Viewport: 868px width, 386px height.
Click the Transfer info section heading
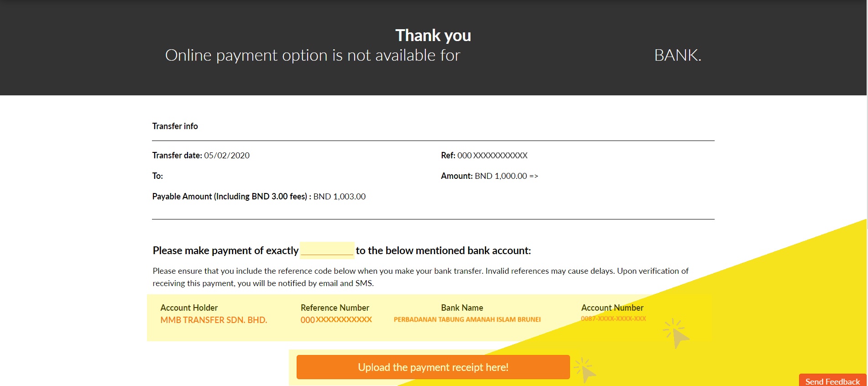pos(175,126)
